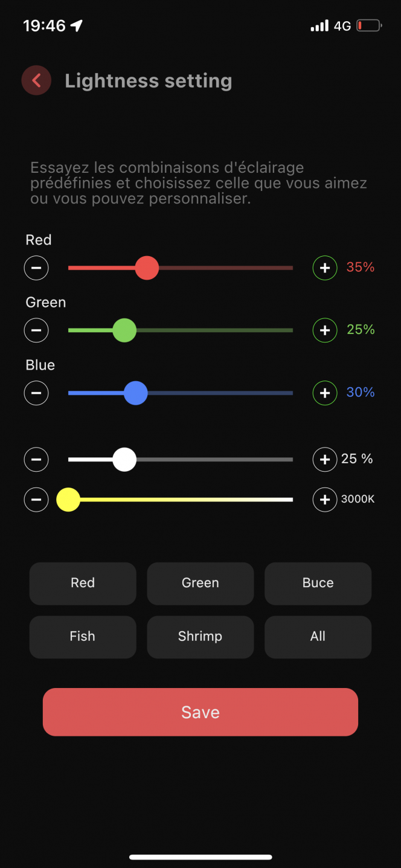Image resolution: width=401 pixels, height=868 pixels.
Task: Increase Blue level with plus icon
Action: (x=325, y=393)
